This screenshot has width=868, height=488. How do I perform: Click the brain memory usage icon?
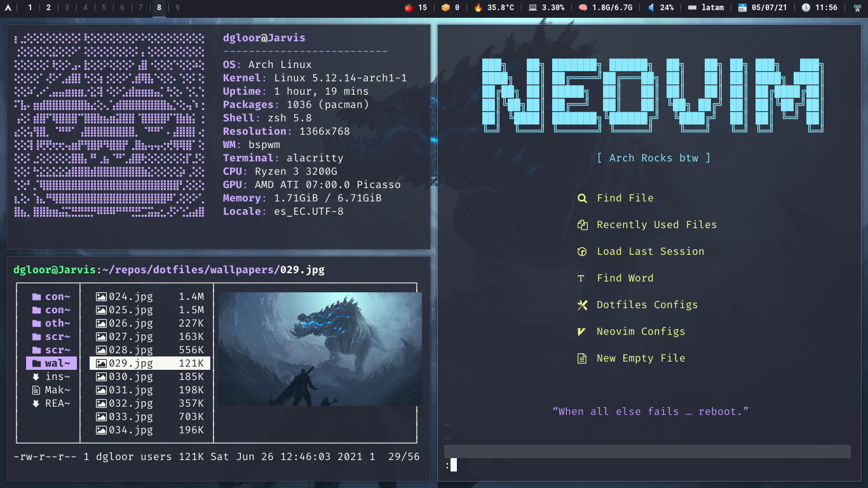[x=583, y=8]
